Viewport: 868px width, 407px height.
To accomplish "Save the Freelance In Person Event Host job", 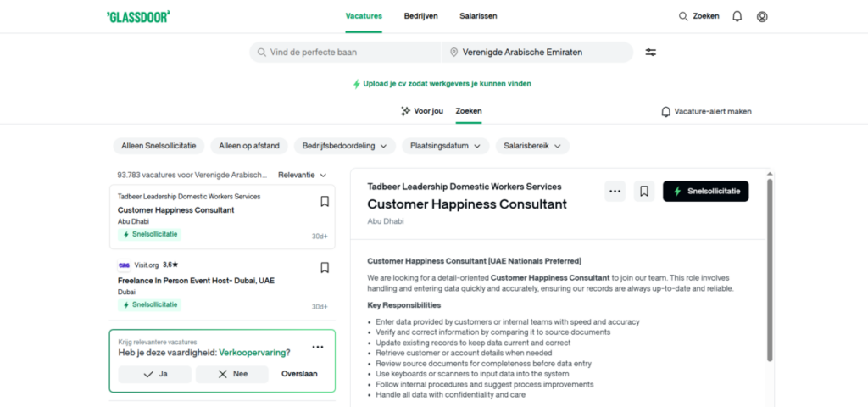I will [325, 268].
